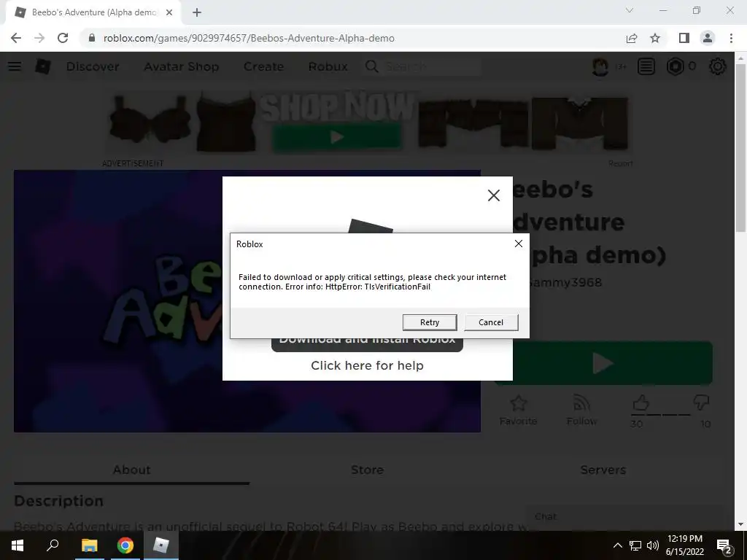Favorite the game with the star icon

519,403
